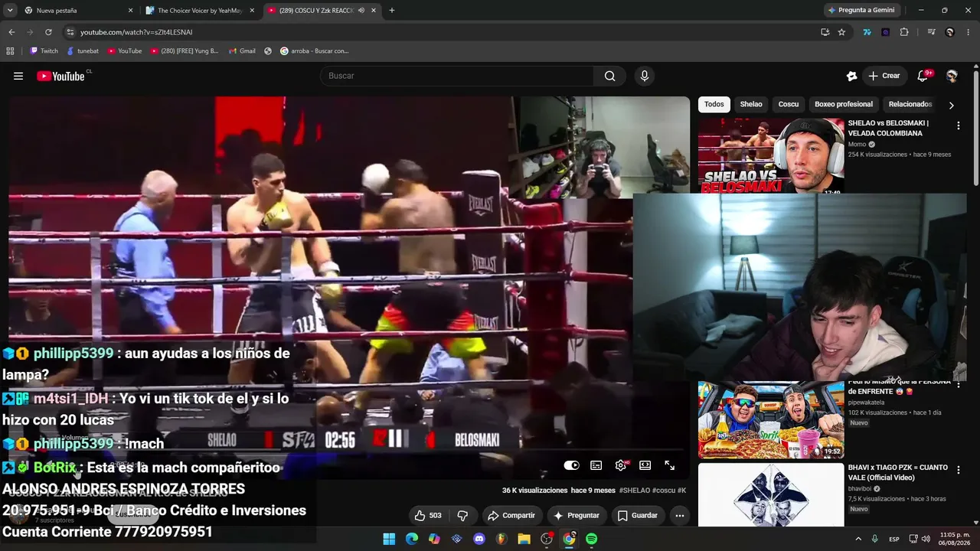Open the Chrome apps grid shortcut
The image size is (980, 551).
click(x=10, y=51)
